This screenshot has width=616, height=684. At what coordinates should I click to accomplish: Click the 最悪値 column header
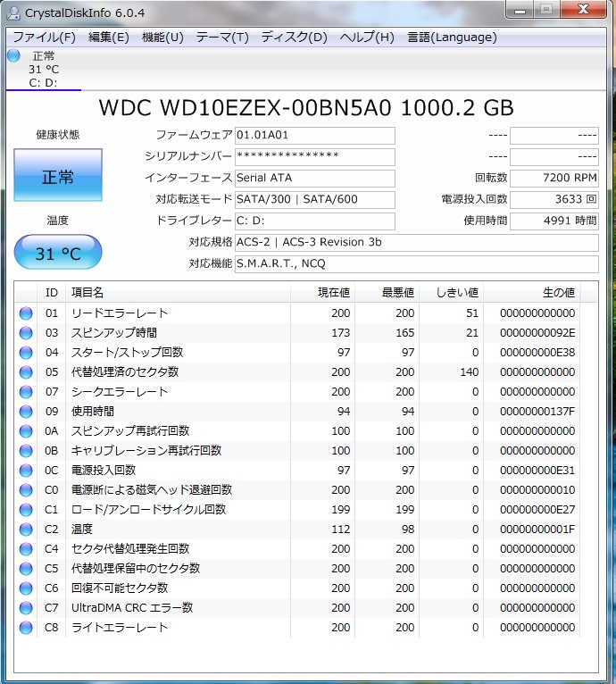click(x=387, y=292)
